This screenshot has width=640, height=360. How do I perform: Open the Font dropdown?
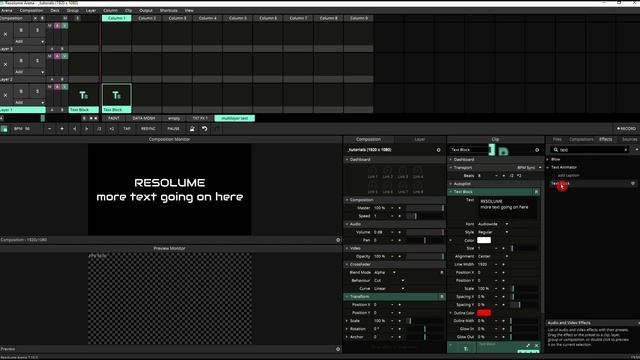(493, 224)
